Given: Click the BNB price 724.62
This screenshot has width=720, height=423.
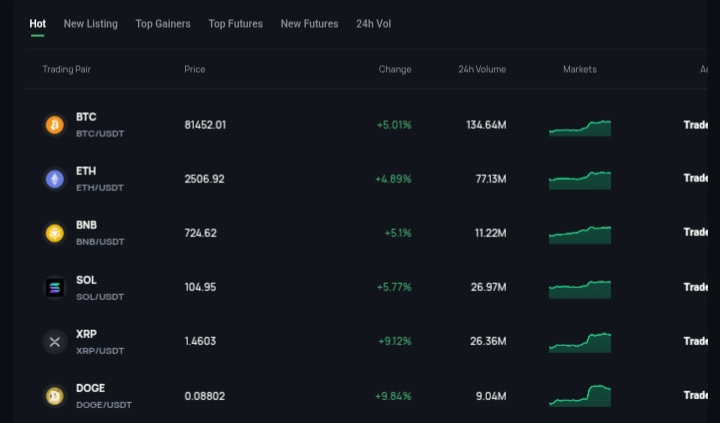Looking at the screenshot, I should tap(200, 233).
